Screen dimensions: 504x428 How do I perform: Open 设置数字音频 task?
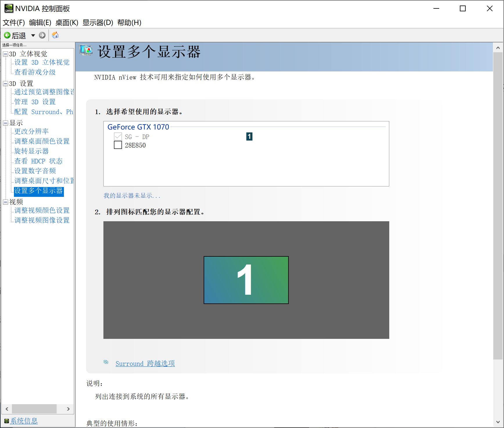35,171
